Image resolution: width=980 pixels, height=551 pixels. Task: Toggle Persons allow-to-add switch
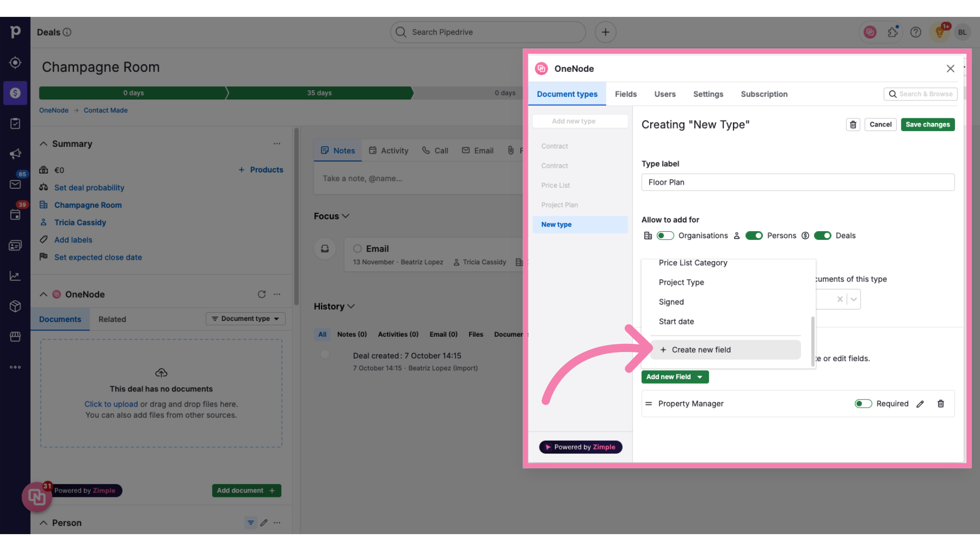753,236
